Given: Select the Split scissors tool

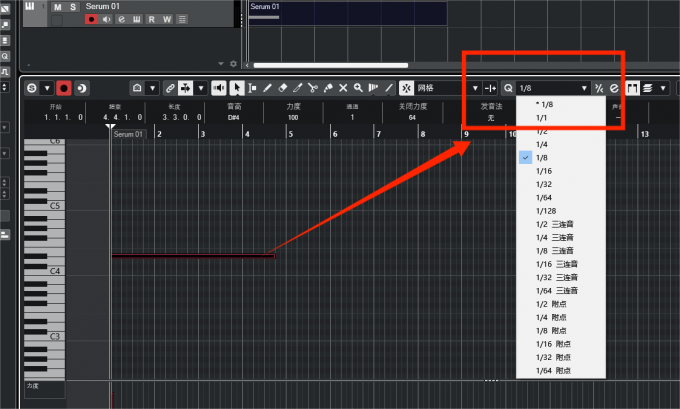Looking at the screenshot, I should (x=313, y=88).
